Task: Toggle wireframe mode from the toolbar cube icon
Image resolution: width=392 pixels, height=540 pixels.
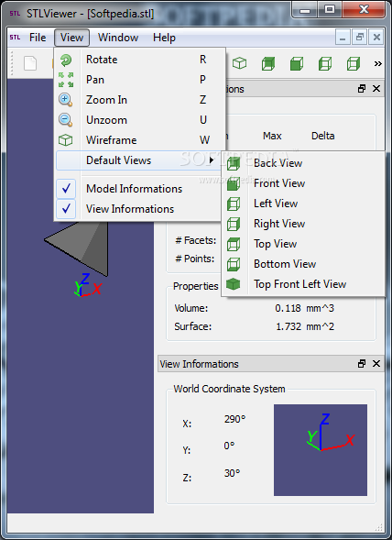Action: tap(239, 63)
